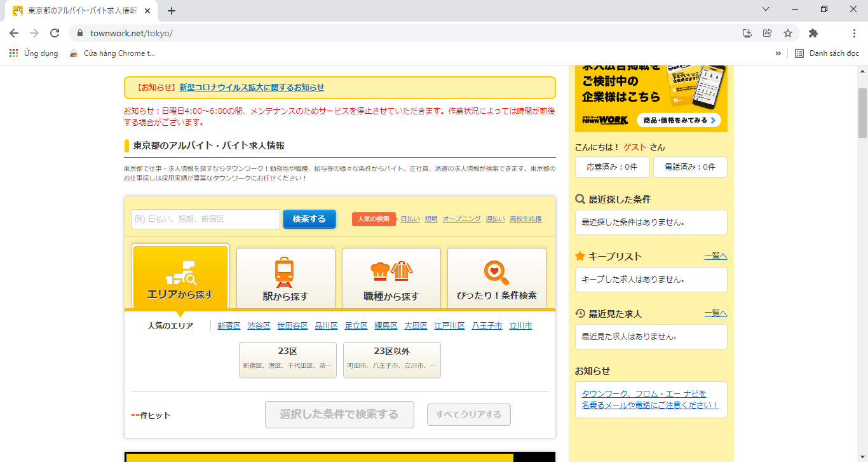This screenshot has height=462, width=868.
Task: Open the 新宿区 popular area link
Action: (229, 326)
